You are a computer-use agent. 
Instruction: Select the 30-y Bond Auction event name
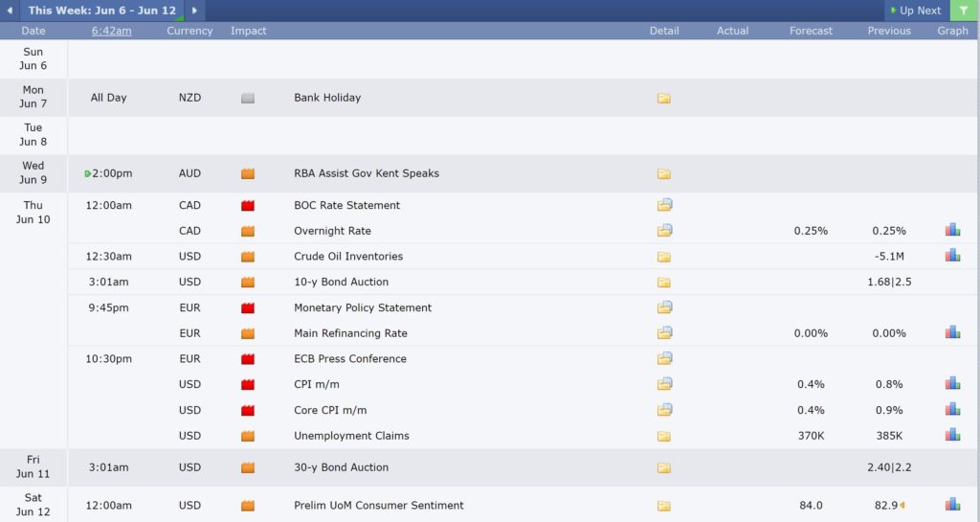point(342,467)
